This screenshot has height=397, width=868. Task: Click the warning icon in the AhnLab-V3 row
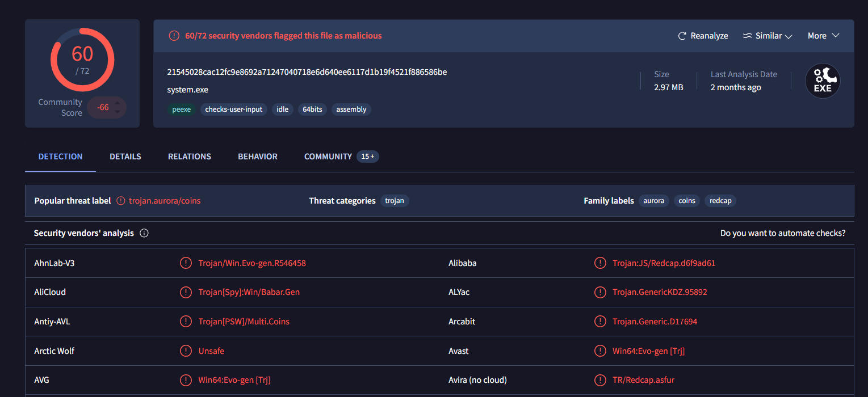pyautogui.click(x=186, y=263)
